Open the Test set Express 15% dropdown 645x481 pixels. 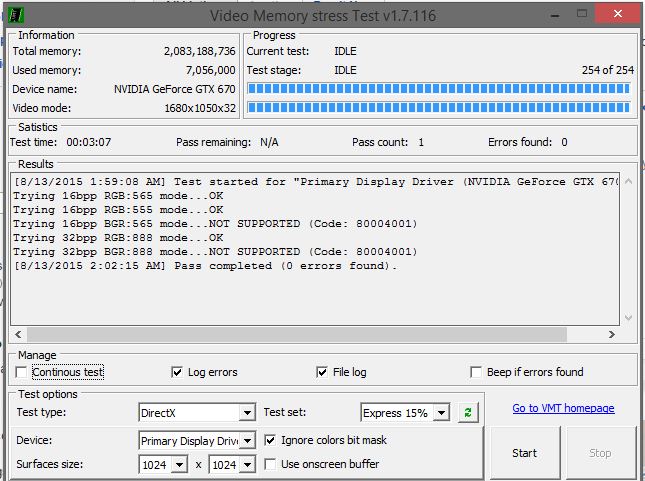[441, 413]
